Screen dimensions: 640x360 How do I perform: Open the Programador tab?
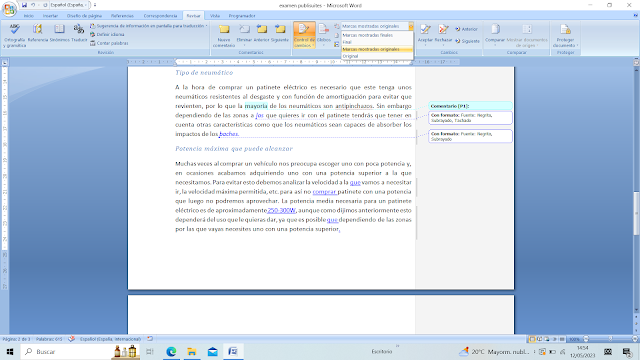point(242,16)
